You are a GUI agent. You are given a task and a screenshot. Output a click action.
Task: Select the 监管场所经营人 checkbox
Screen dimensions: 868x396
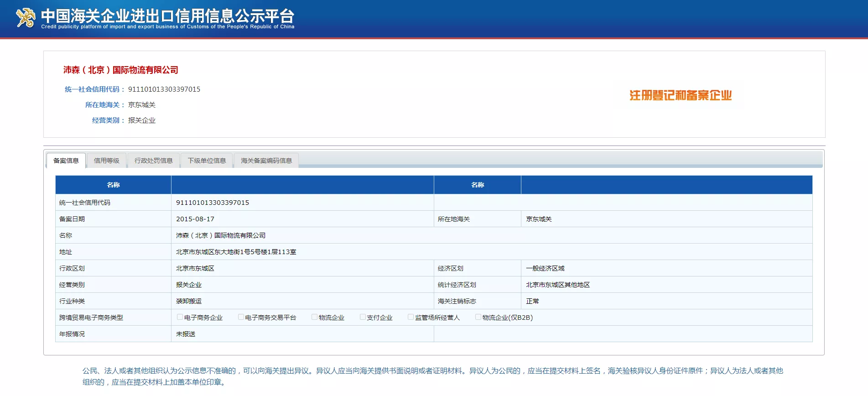coord(411,317)
